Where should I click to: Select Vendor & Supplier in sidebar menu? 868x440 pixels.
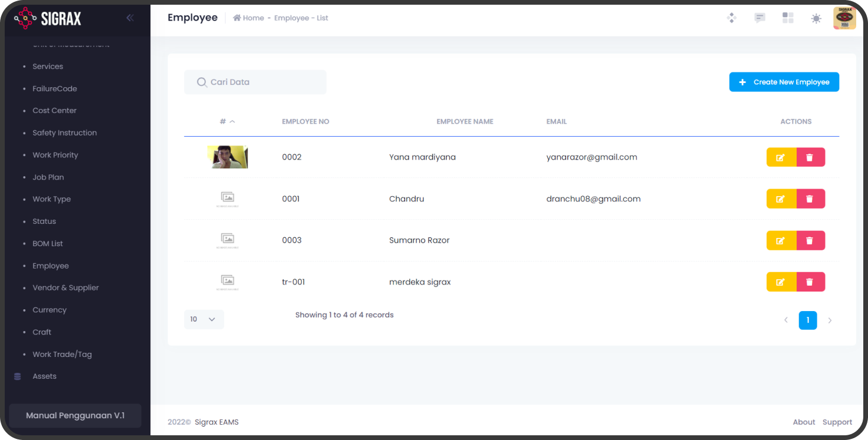65,288
